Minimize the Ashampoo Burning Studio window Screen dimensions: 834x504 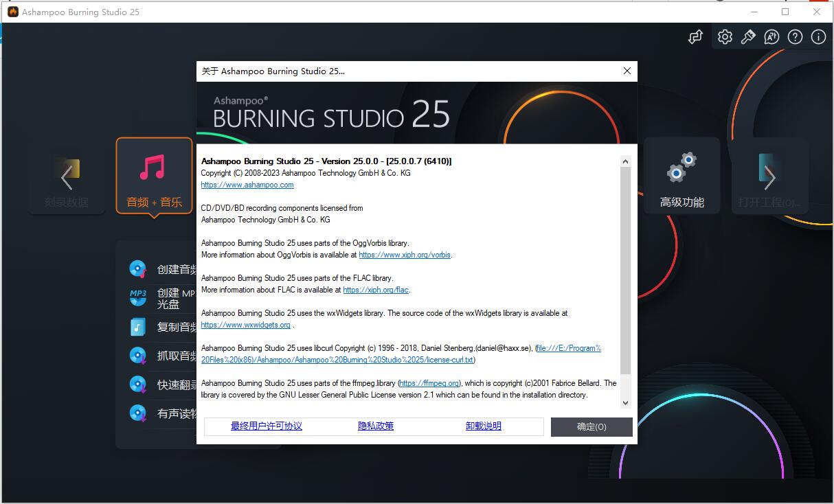(754, 12)
